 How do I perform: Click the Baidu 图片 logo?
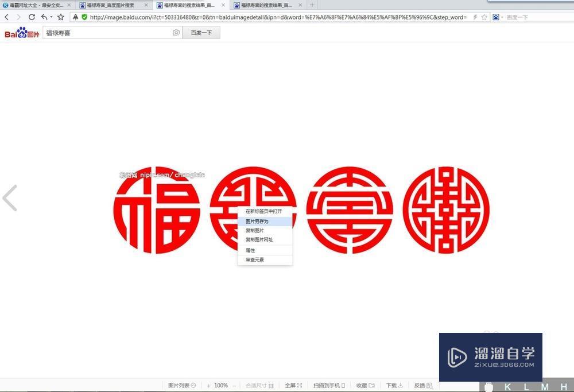[22, 33]
